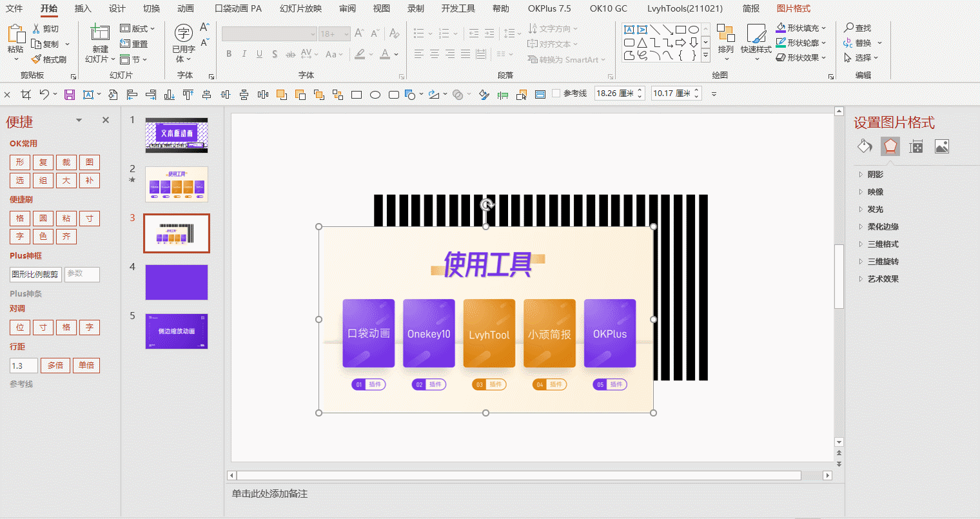Click the Italic formatting icon
The image size is (980, 519).
(x=244, y=54)
